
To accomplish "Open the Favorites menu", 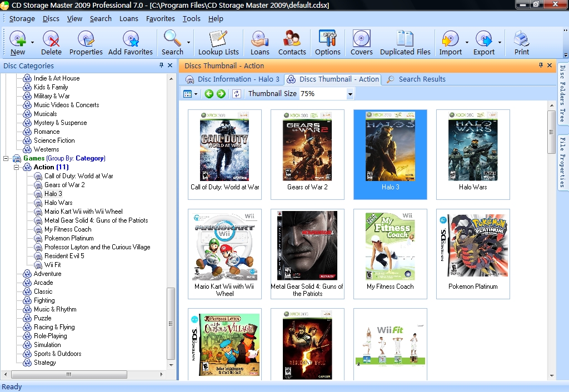I will (x=161, y=19).
